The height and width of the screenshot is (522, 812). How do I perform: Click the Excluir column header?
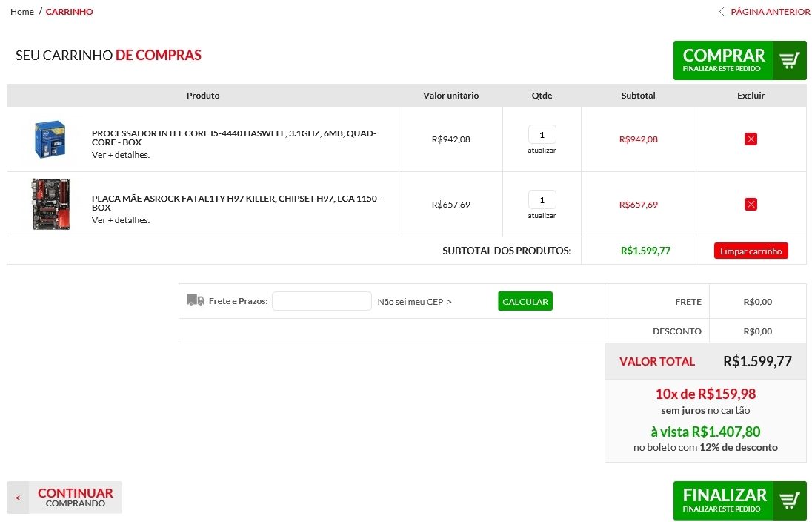pos(751,96)
